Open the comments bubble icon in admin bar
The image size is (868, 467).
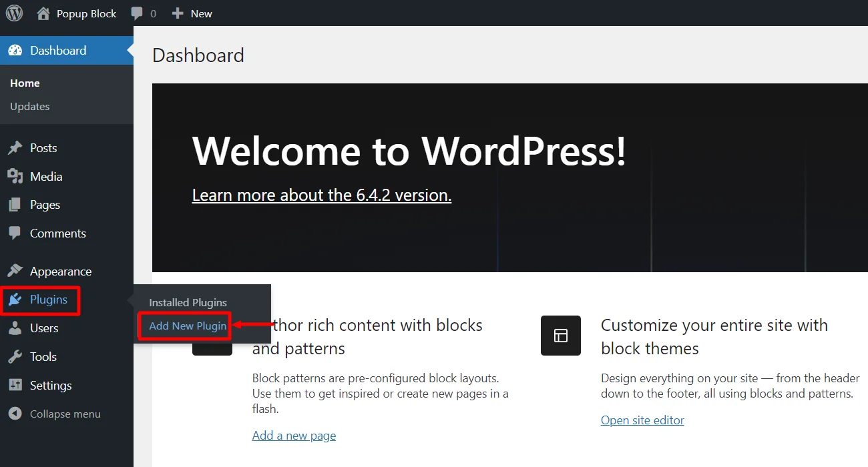(137, 13)
